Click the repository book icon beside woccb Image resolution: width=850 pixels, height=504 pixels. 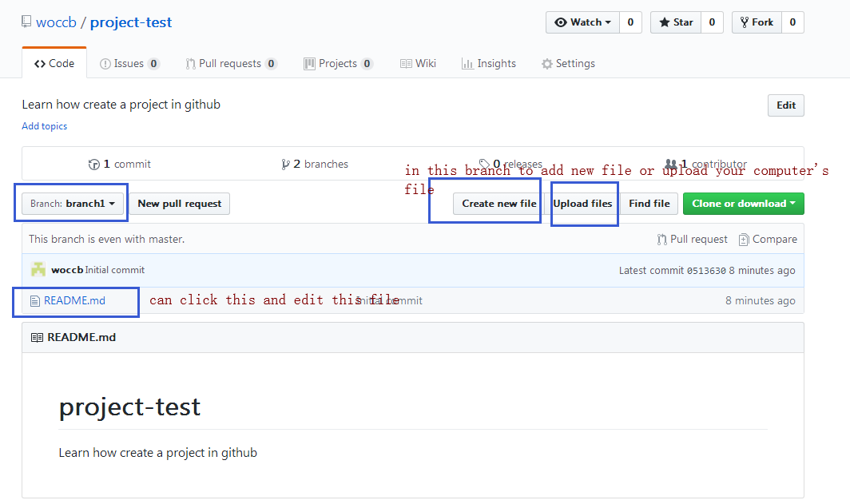click(26, 22)
